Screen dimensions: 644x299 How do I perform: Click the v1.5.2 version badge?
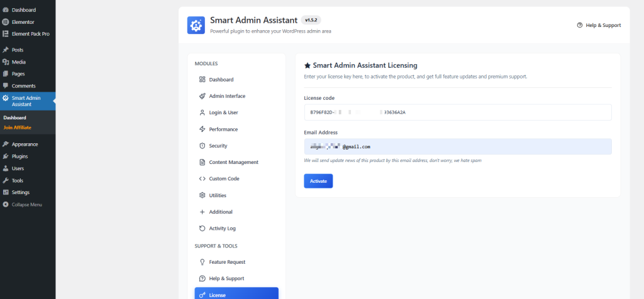point(311,20)
